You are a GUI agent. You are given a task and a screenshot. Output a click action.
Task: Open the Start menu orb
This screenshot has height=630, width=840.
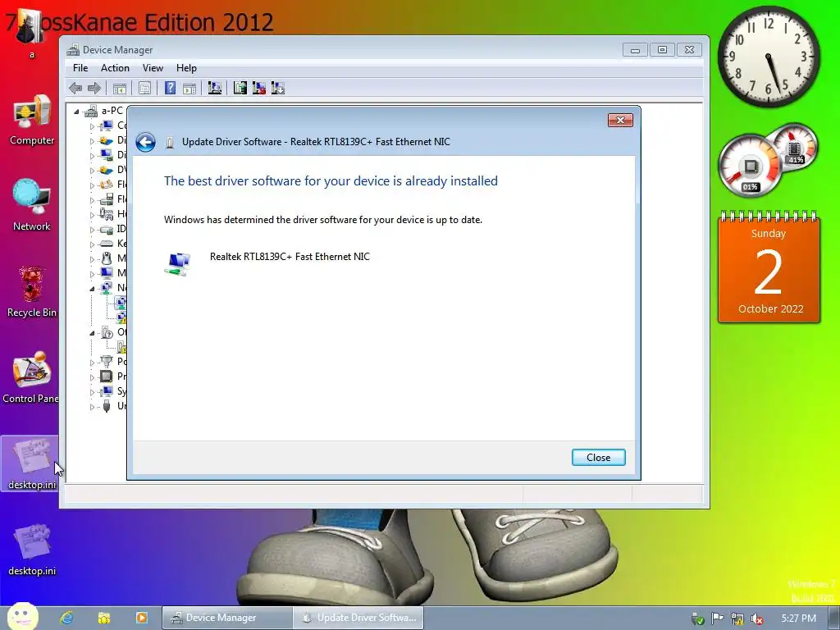tap(22, 617)
